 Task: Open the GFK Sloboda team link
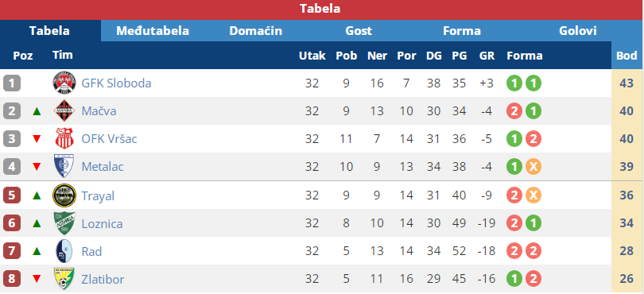(116, 83)
